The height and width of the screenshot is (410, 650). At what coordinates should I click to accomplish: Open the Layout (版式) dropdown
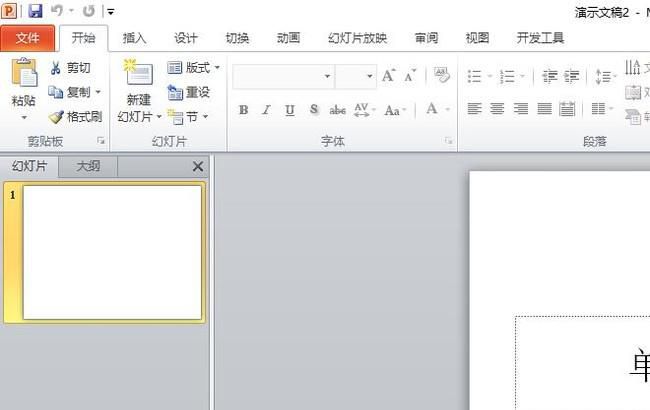(x=193, y=68)
